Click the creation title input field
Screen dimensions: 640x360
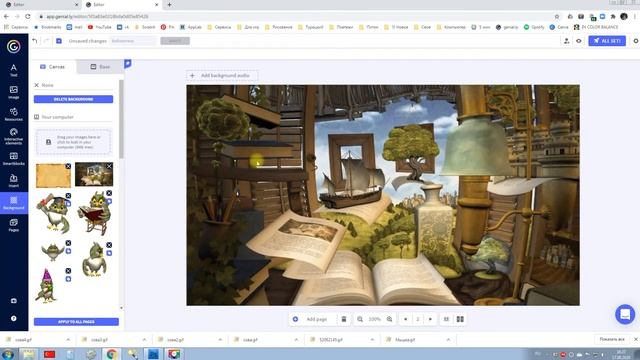tap(133, 41)
